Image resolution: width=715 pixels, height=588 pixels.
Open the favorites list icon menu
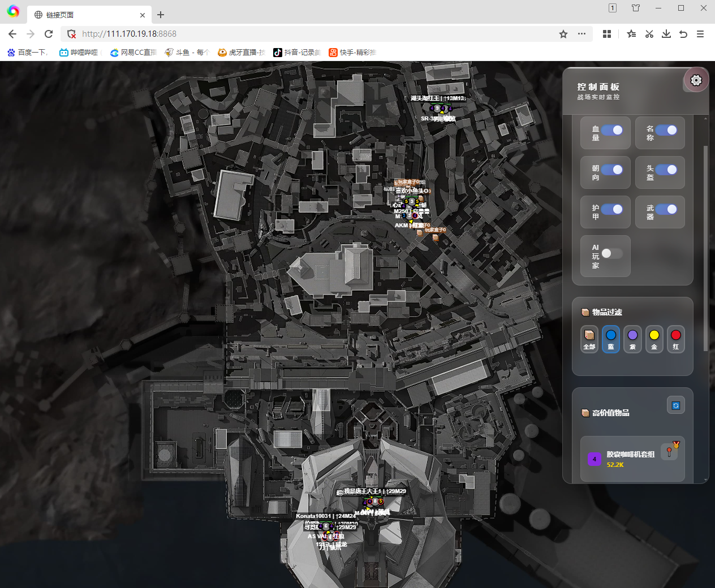pyautogui.click(x=631, y=34)
